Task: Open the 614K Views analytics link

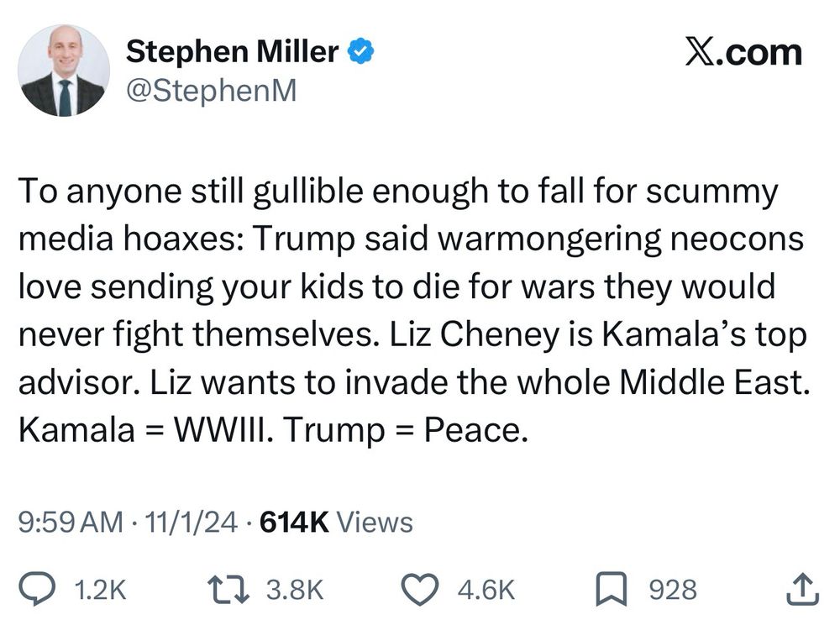Action: click(335, 522)
